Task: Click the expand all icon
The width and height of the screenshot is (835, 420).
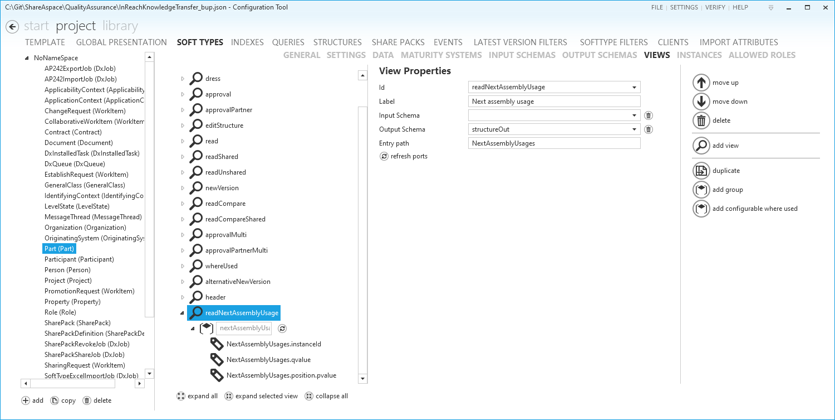Action: coord(181,396)
